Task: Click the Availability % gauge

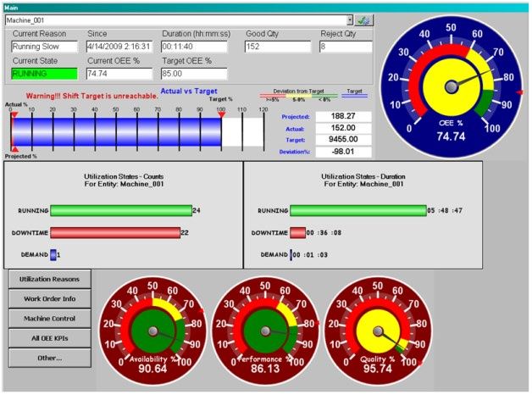Action: coord(152,331)
